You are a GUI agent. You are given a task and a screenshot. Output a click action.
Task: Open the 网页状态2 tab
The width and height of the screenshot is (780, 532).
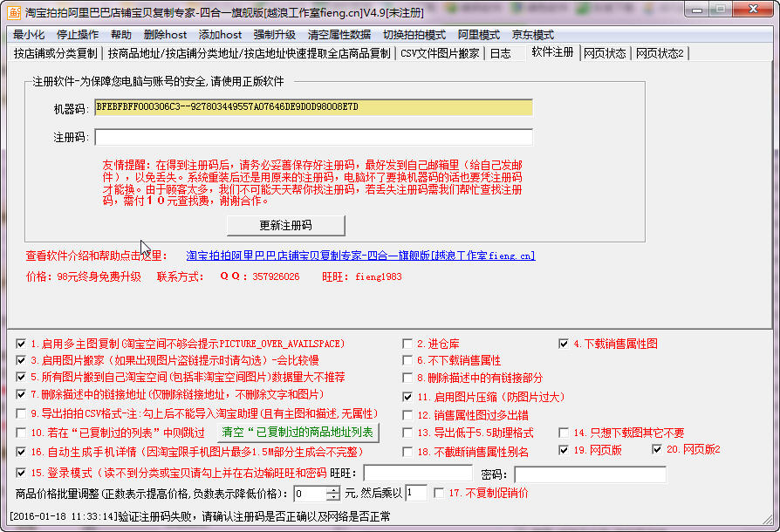(660, 53)
